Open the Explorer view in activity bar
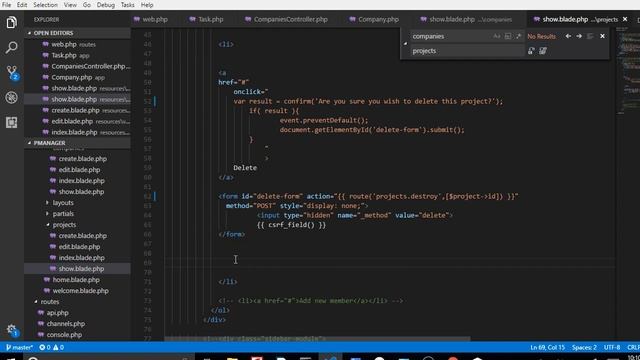 click(x=11, y=22)
